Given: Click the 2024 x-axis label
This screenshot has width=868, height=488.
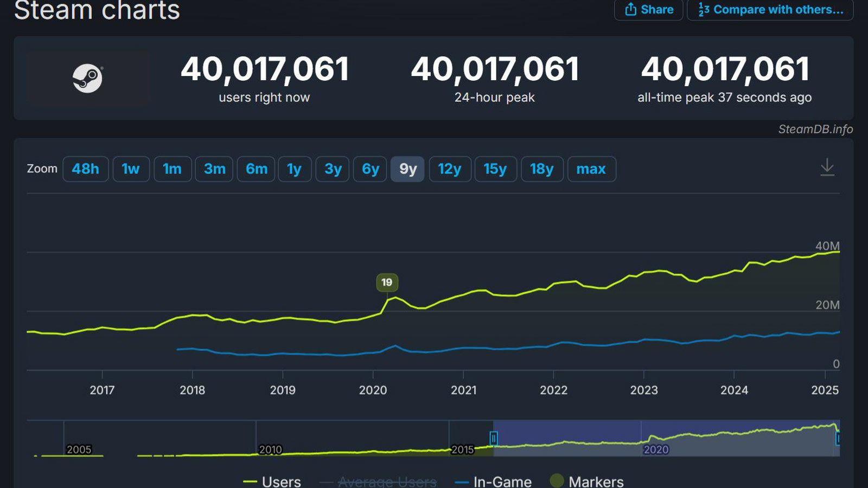Looking at the screenshot, I should [x=734, y=390].
